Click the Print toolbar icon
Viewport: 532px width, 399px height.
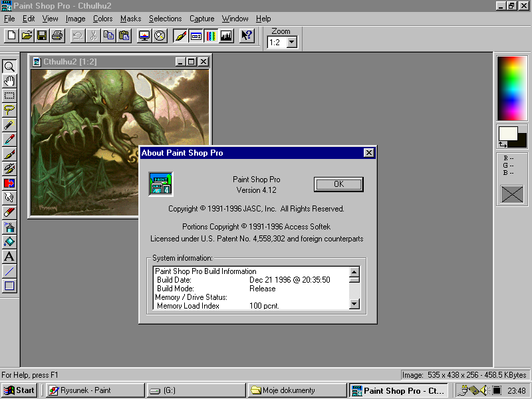click(57, 35)
